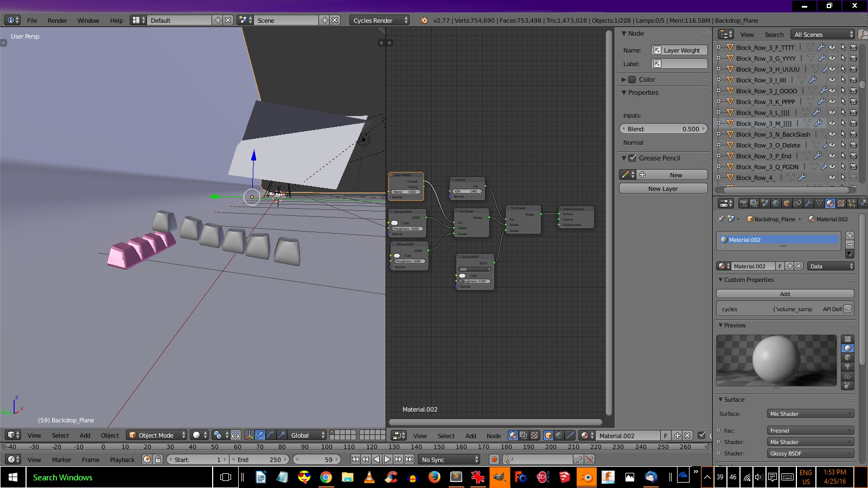Screen dimensions: 868x488
Task: Toggle visibility of Block_Row_3_I_IIII
Action: pos(832,80)
